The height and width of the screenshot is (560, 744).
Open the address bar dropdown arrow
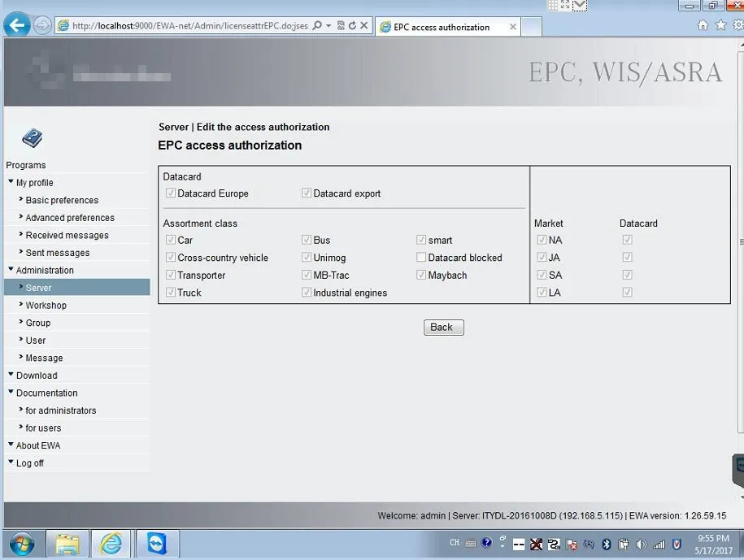pyautogui.click(x=328, y=26)
